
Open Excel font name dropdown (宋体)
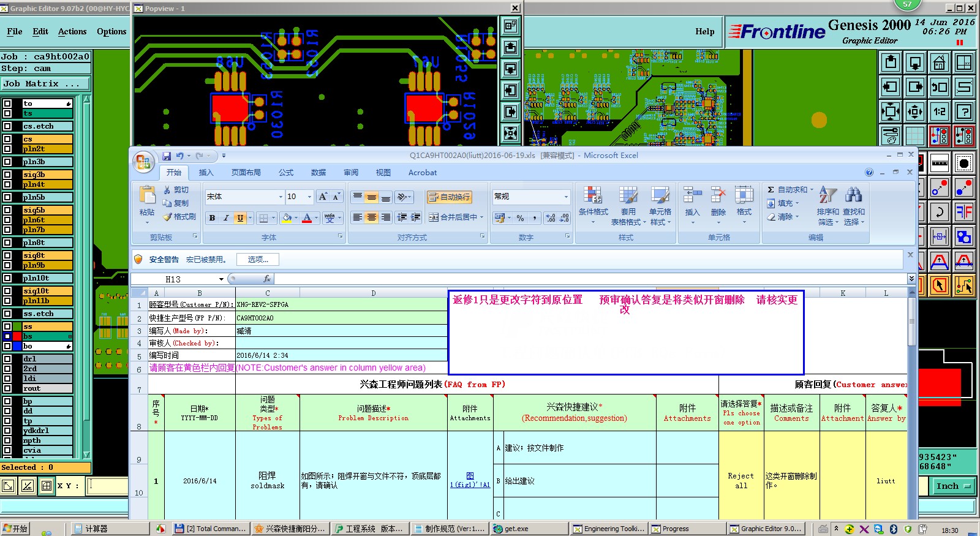(x=281, y=197)
